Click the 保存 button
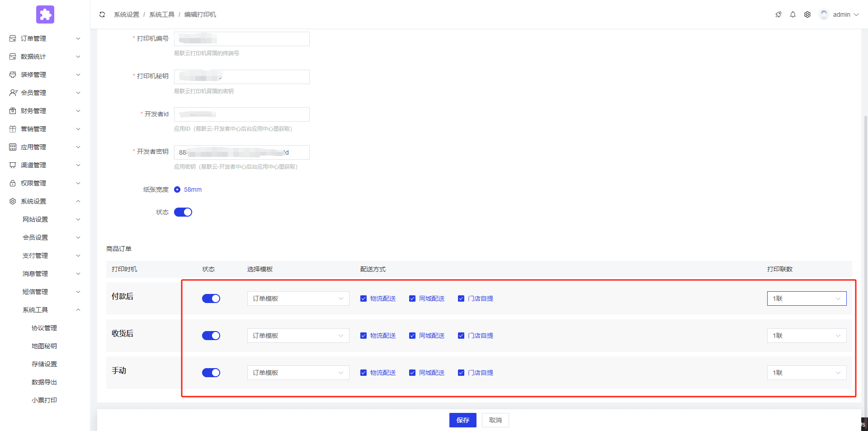The image size is (868, 431). (462, 420)
